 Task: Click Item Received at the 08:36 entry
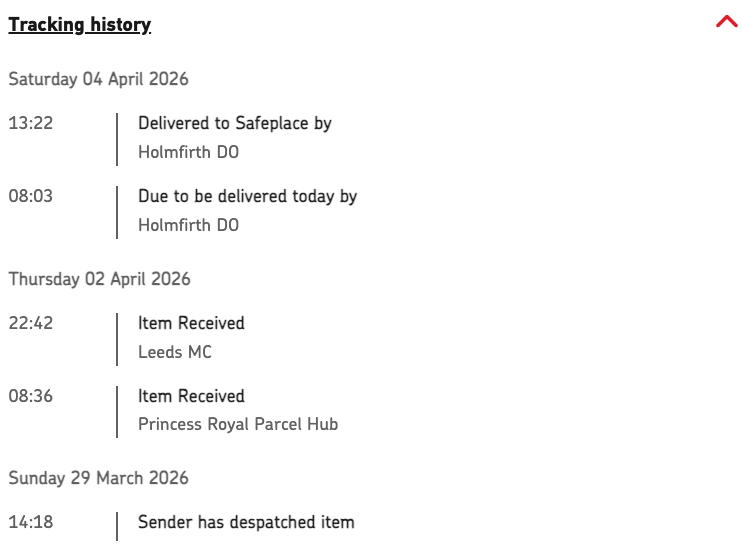[191, 396]
